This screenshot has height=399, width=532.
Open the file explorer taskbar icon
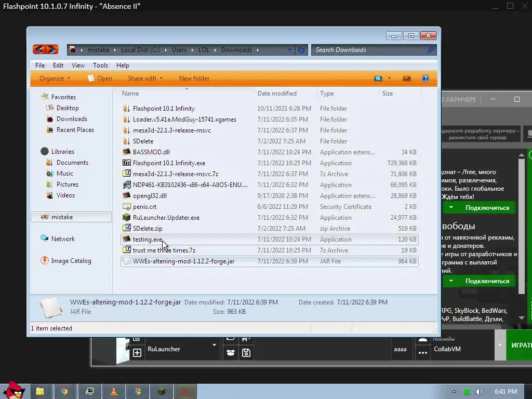point(40,392)
